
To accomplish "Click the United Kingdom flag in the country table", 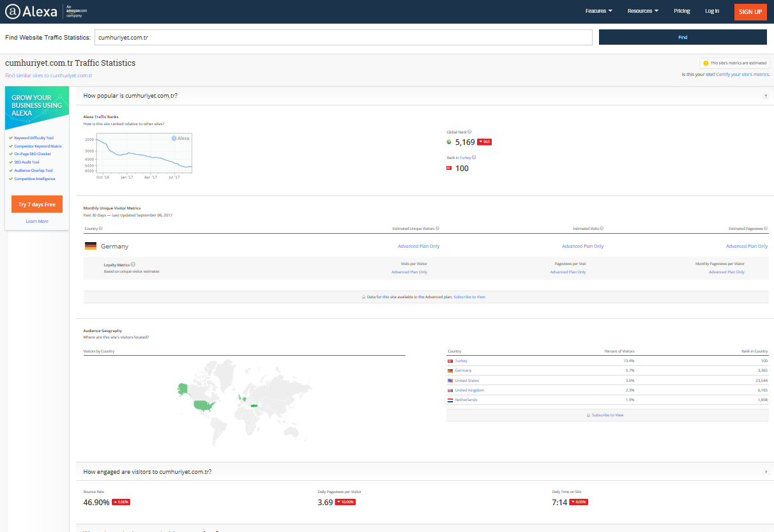I will click(x=450, y=390).
